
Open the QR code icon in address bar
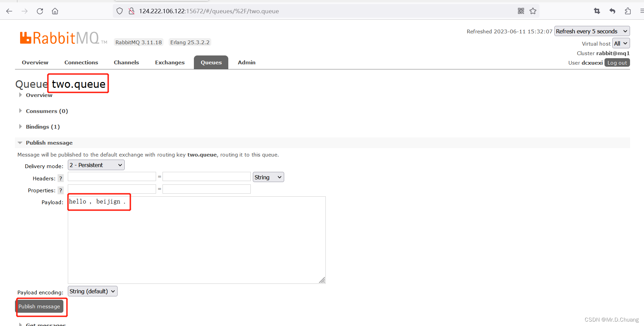(521, 11)
